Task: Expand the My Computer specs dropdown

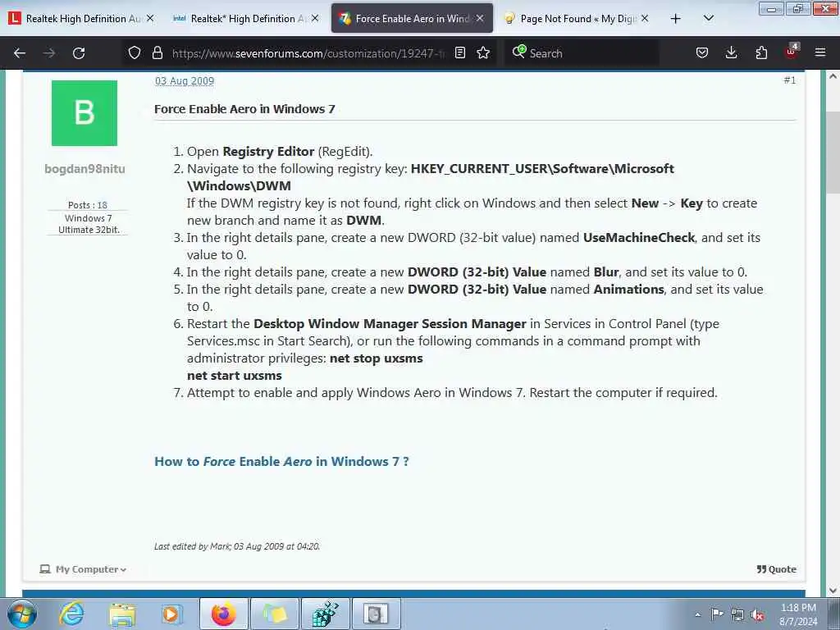Action: [83, 569]
